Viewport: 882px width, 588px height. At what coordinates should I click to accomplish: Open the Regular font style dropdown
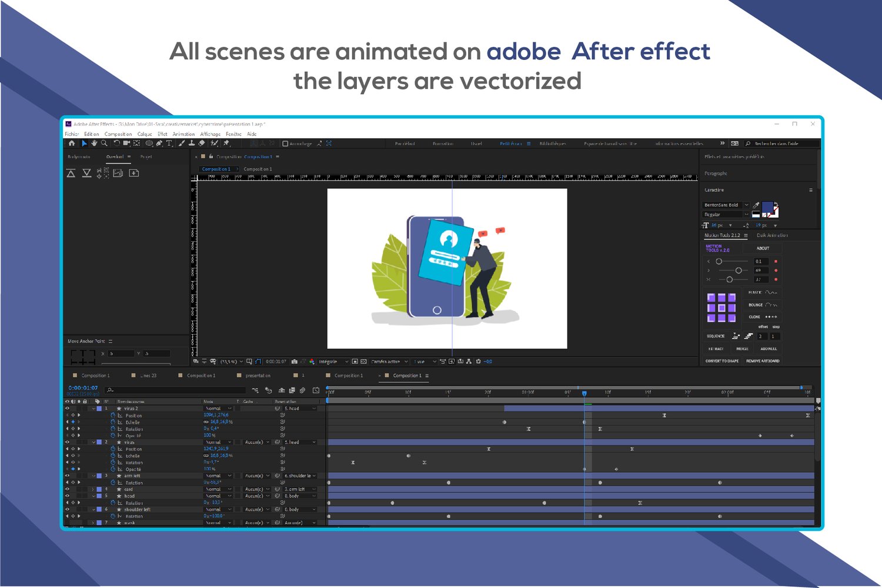(x=726, y=215)
